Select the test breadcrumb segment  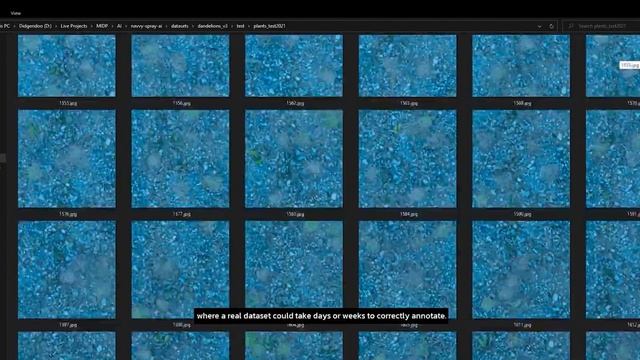(x=240, y=26)
